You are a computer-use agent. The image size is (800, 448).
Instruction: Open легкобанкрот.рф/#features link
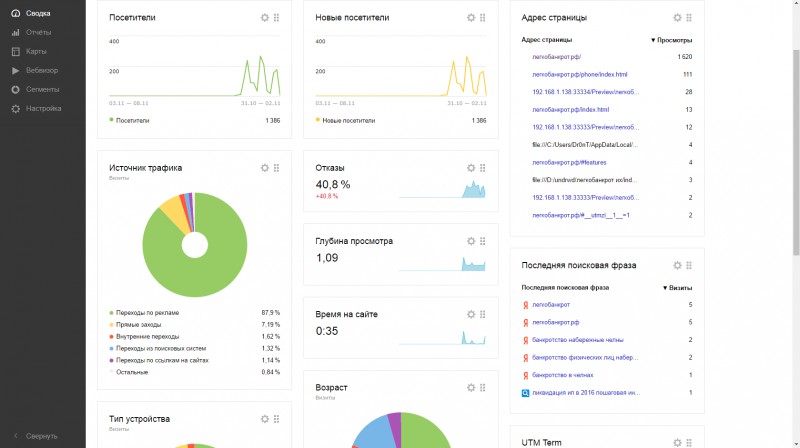tap(569, 162)
